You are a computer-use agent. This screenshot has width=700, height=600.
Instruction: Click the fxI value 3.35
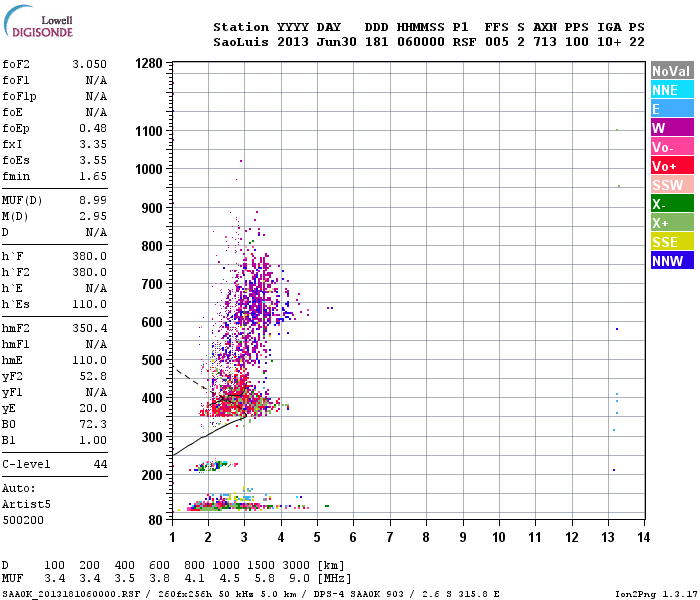pos(93,144)
